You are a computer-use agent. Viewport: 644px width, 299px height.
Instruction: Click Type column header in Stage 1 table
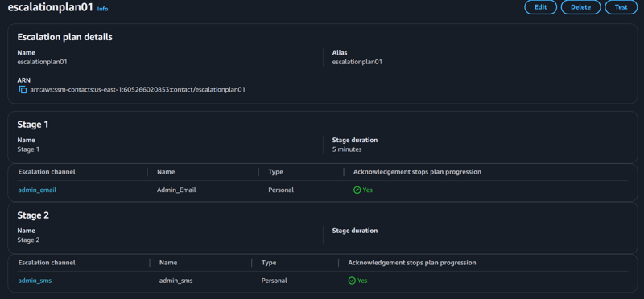pos(275,172)
